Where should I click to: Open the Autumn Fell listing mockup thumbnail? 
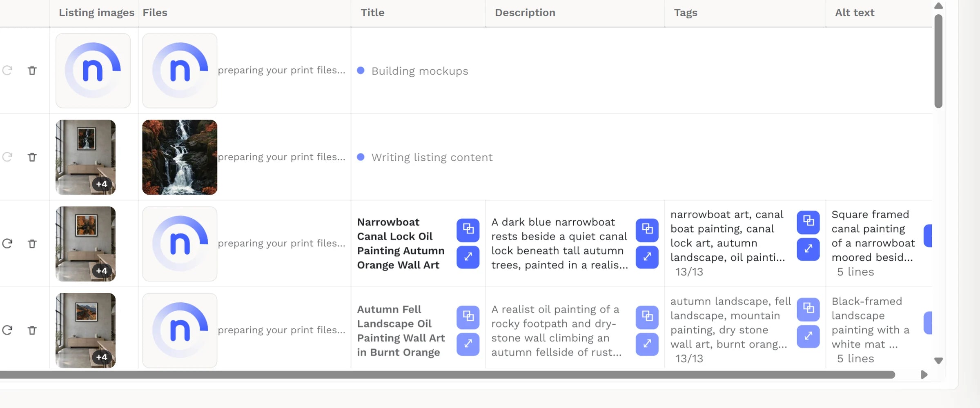pyautogui.click(x=85, y=330)
